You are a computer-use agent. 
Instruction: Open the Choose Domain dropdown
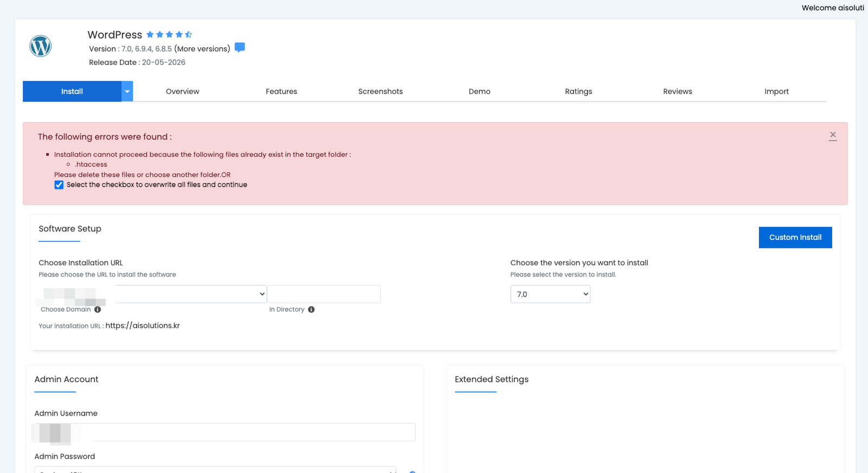pos(191,294)
